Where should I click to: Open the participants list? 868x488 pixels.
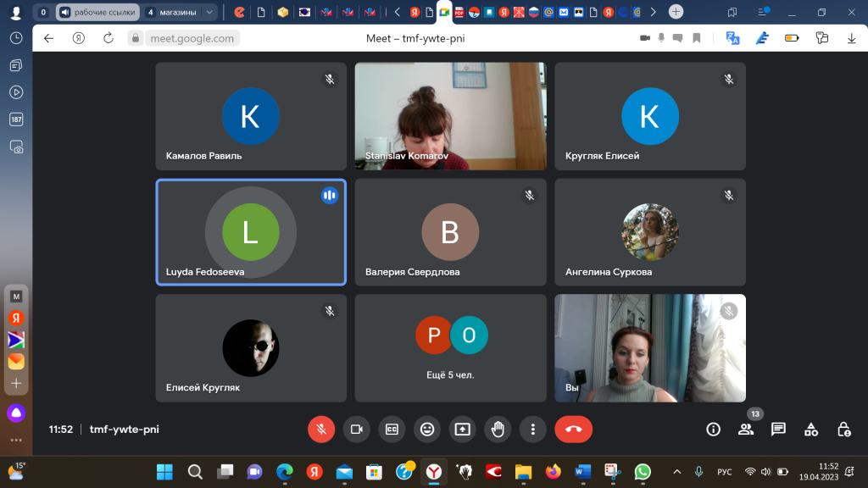746,430
